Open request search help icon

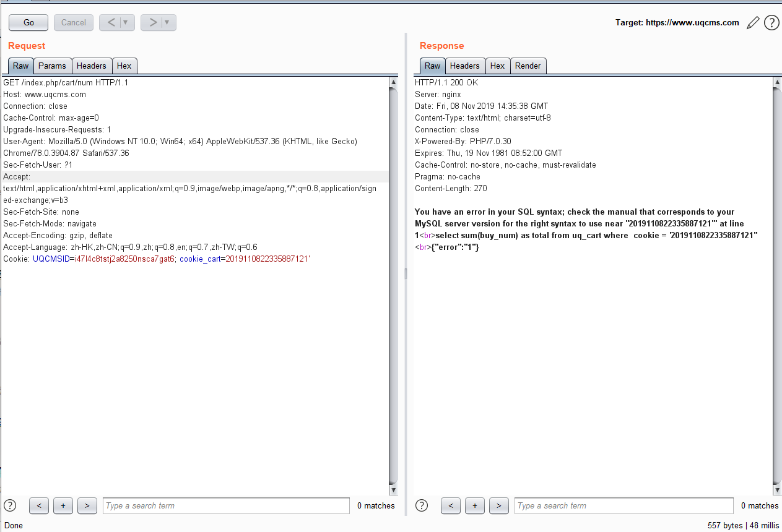point(10,505)
